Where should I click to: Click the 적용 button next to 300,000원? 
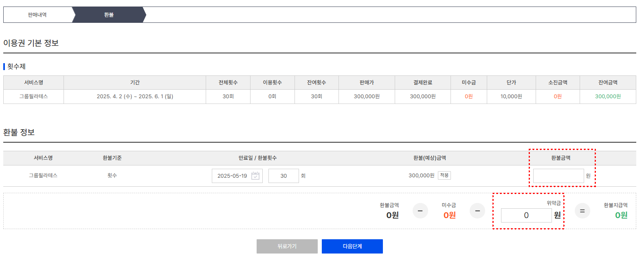(x=444, y=175)
